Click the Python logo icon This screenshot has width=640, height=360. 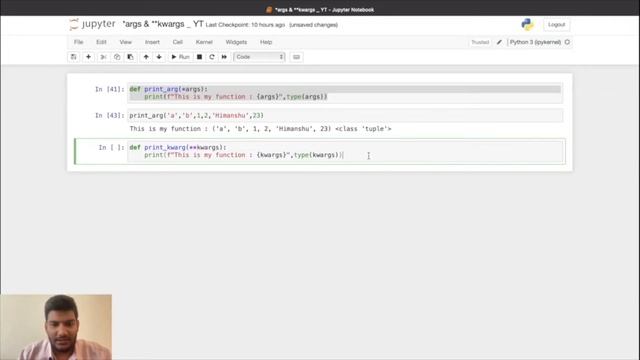[x=527, y=24]
